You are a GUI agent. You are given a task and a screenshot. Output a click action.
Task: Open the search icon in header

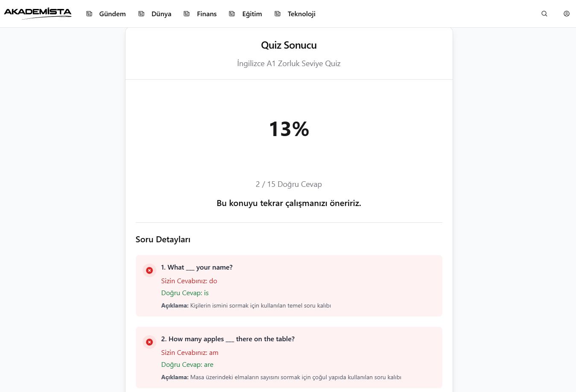tap(544, 14)
